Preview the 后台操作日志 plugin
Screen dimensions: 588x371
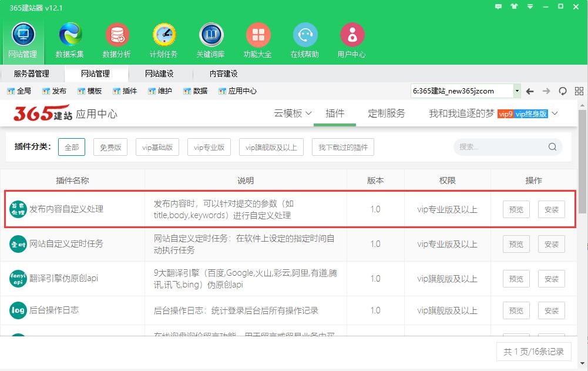coord(516,310)
